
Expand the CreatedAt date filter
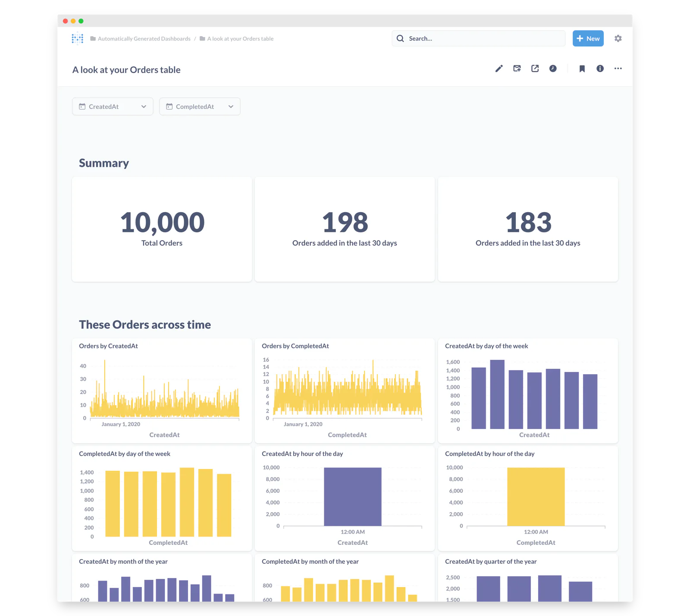(113, 106)
